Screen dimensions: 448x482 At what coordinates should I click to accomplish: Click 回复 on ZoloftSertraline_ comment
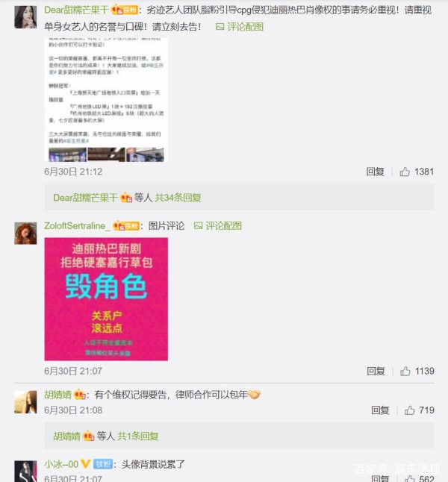point(376,371)
